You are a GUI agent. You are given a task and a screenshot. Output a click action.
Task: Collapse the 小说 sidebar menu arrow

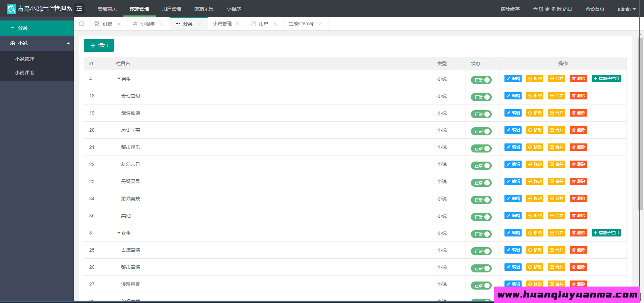[x=68, y=43]
